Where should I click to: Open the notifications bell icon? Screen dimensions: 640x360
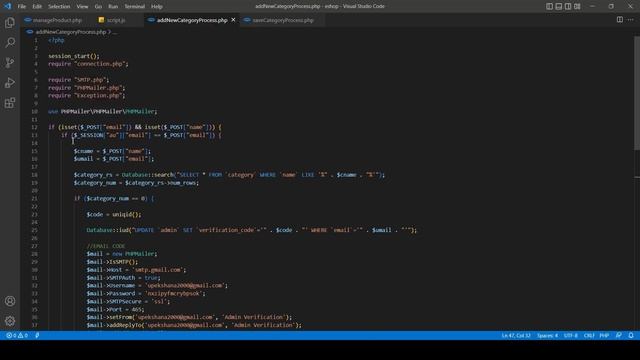[631, 336]
